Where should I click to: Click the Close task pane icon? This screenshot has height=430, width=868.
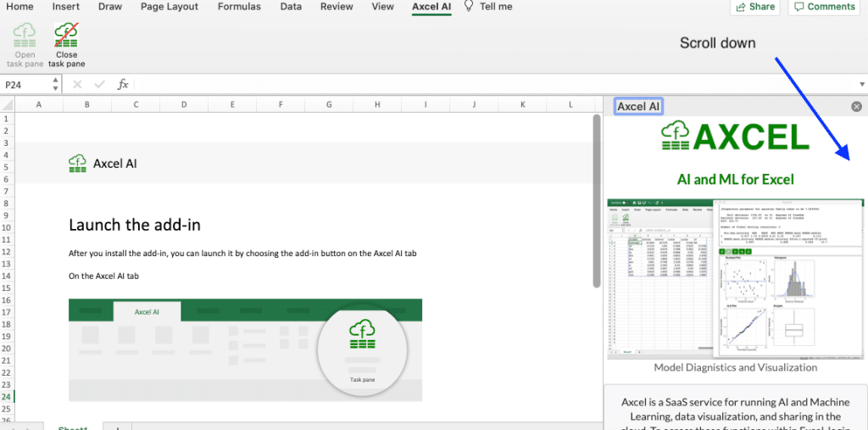tap(66, 35)
